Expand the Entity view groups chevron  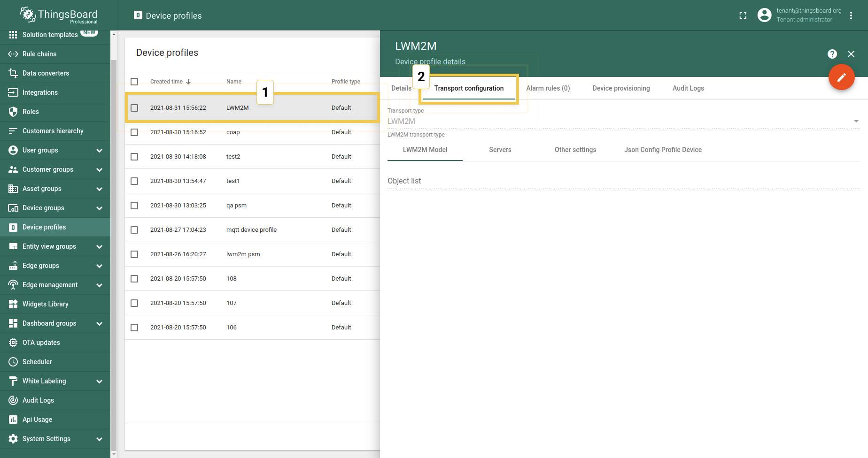(99, 247)
